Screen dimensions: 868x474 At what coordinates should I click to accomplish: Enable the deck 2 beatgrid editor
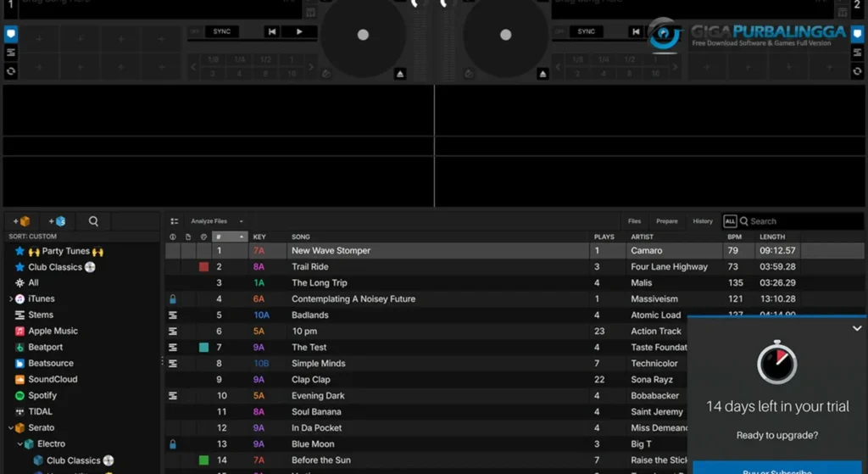[842, 12]
